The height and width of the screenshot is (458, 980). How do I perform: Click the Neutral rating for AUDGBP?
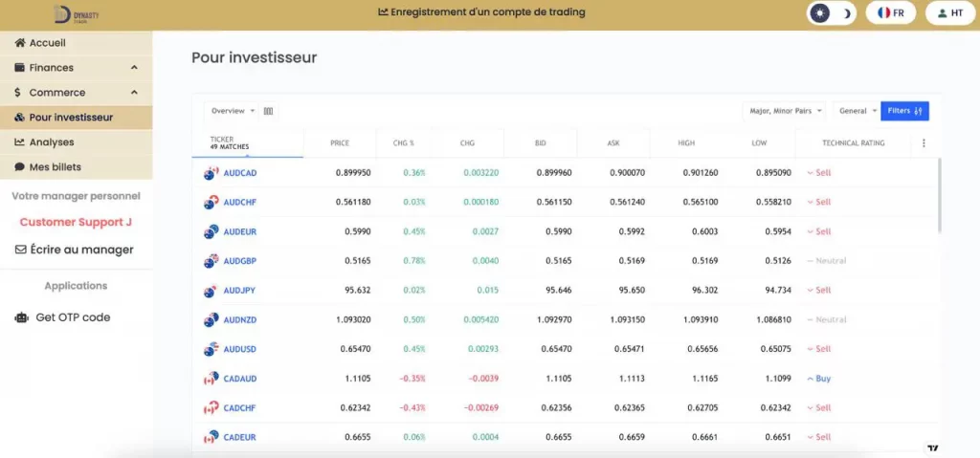point(826,261)
